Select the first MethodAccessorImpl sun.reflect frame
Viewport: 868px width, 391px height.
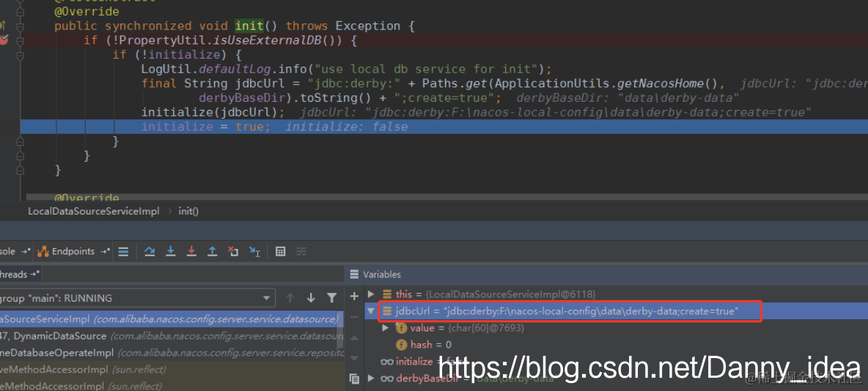click(172, 370)
